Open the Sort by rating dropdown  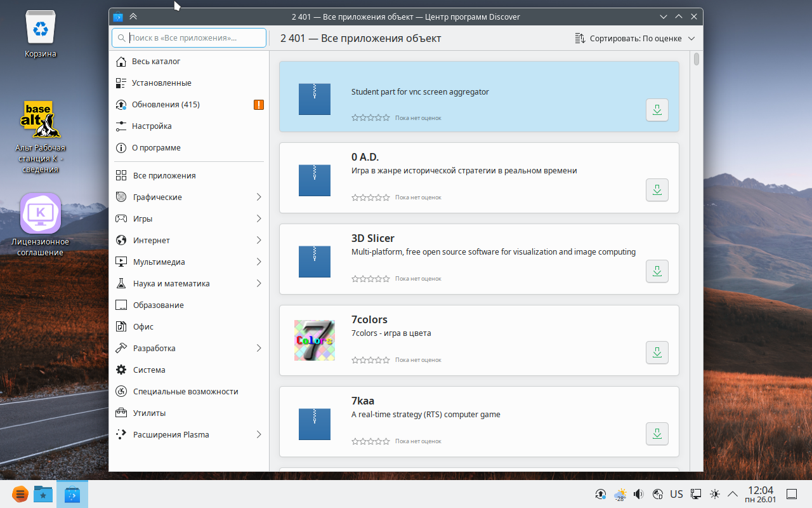point(634,39)
